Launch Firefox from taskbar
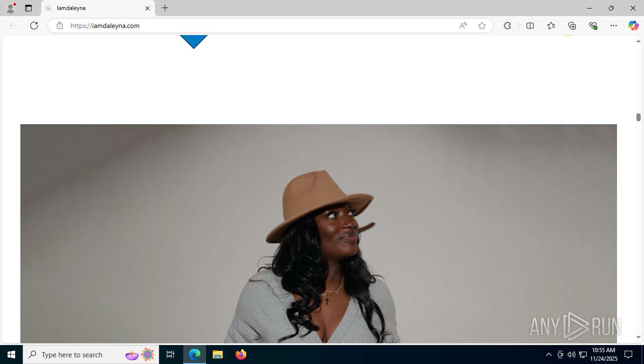The height and width of the screenshot is (364, 644). click(x=241, y=355)
